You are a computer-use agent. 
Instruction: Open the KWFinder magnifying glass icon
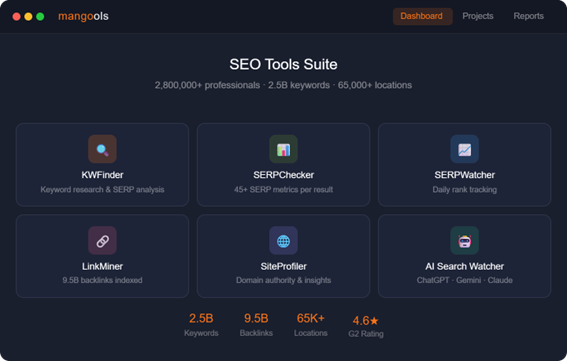102,149
